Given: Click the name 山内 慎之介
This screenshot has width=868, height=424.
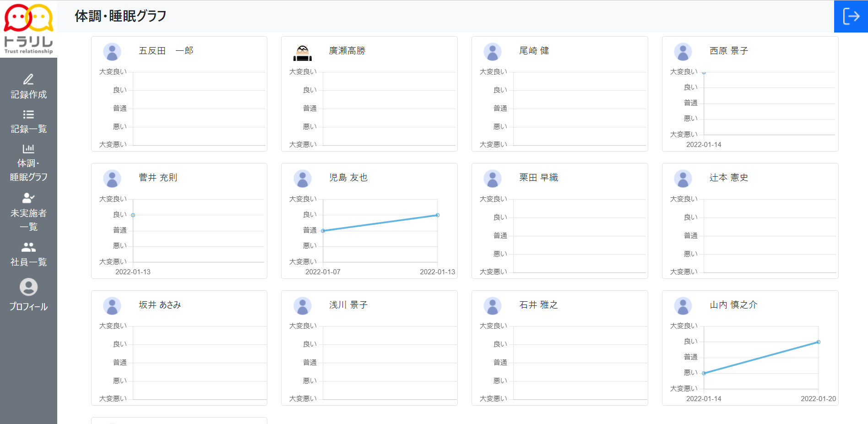Looking at the screenshot, I should click(733, 304).
